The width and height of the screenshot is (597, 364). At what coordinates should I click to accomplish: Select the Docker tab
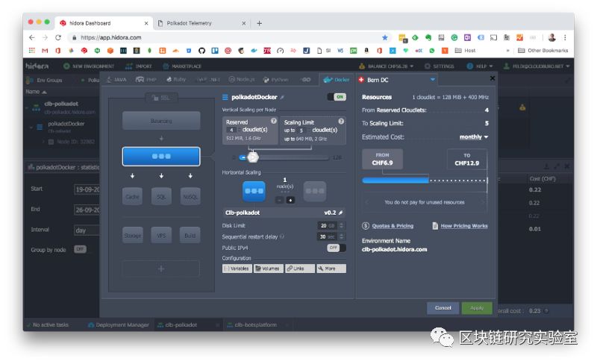[337, 80]
